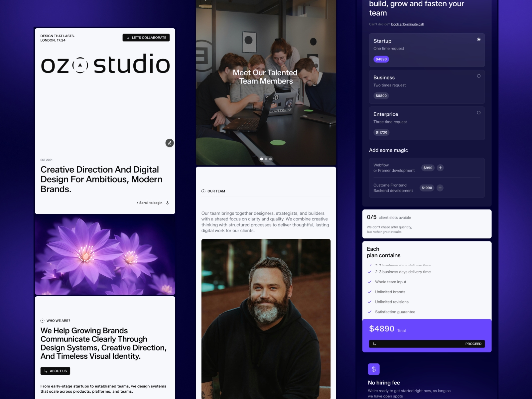Image resolution: width=532 pixels, height=399 pixels.
Task: Click the icon next to WHO WE ARE?
Action: [43, 321]
